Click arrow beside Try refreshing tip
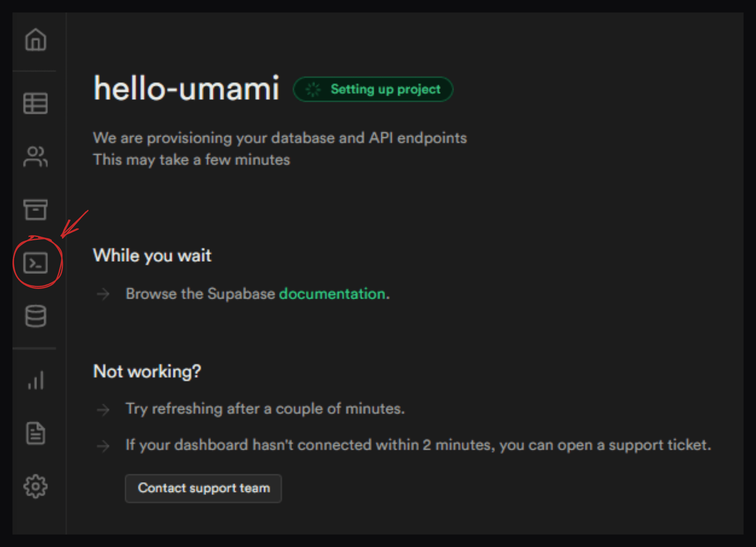 pyautogui.click(x=103, y=410)
